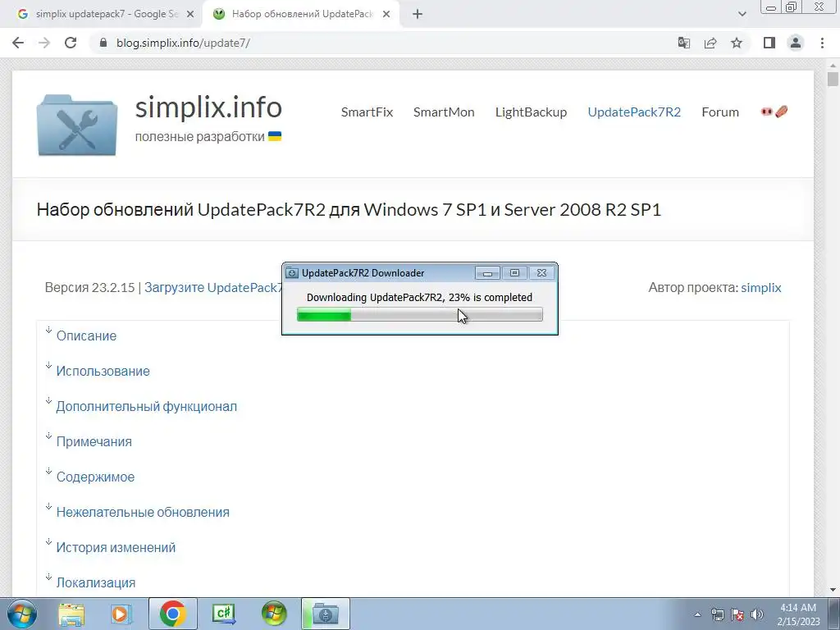
Task: Click the browser forward arrow
Action: (x=44, y=43)
